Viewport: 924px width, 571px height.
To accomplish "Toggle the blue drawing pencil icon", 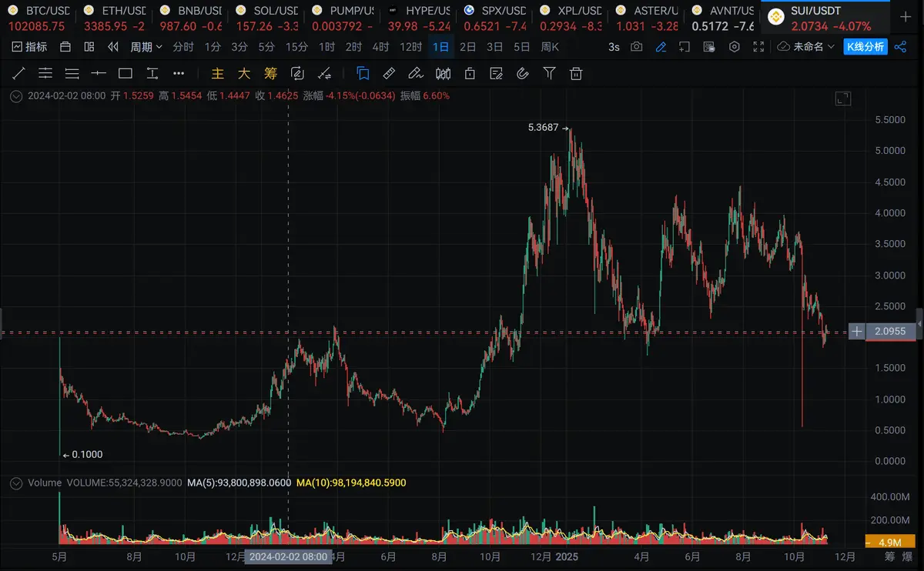I will [x=661, y=47].
